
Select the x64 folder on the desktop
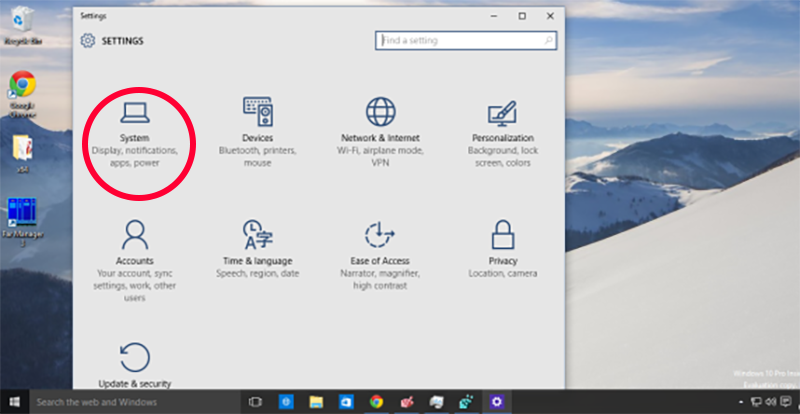pyautogui.click(x=23, y=154)
